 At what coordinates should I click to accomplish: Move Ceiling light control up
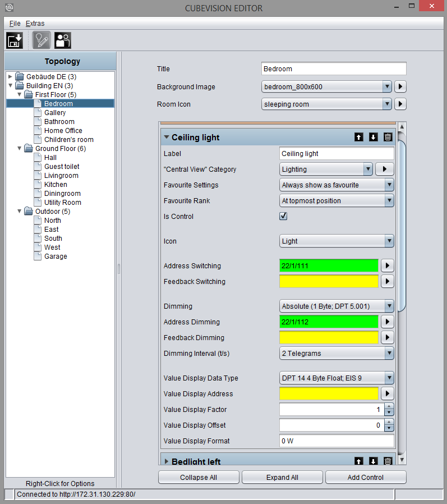pyautogui.click(x=359, y=138)
